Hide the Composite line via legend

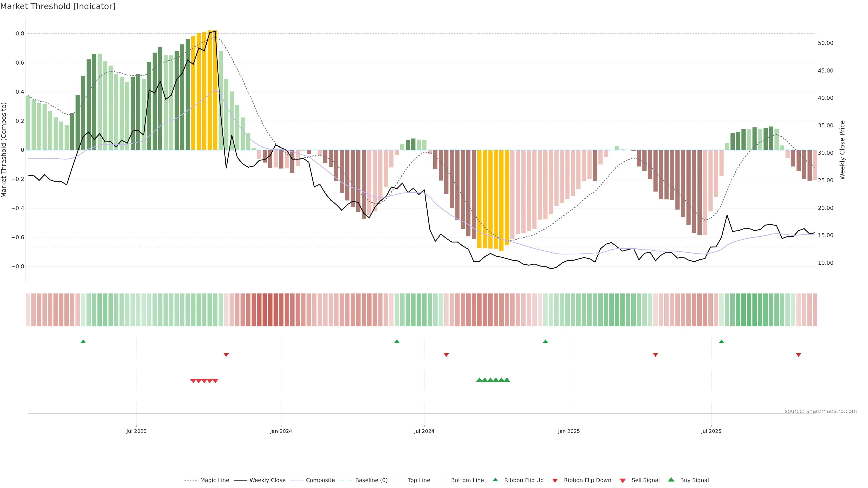[x=320, y=480]
